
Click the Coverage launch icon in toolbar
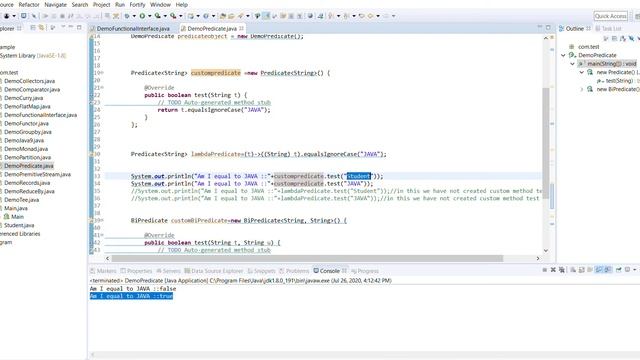click(157, 16)
